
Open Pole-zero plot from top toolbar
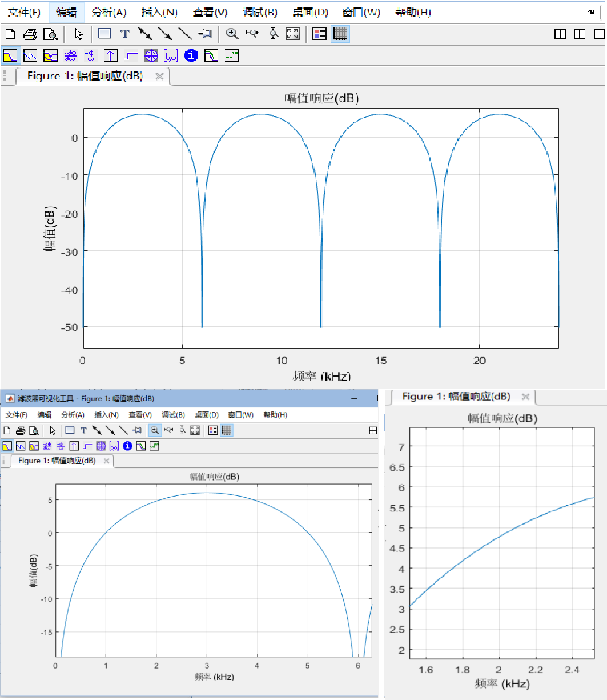tap(151, 55)
